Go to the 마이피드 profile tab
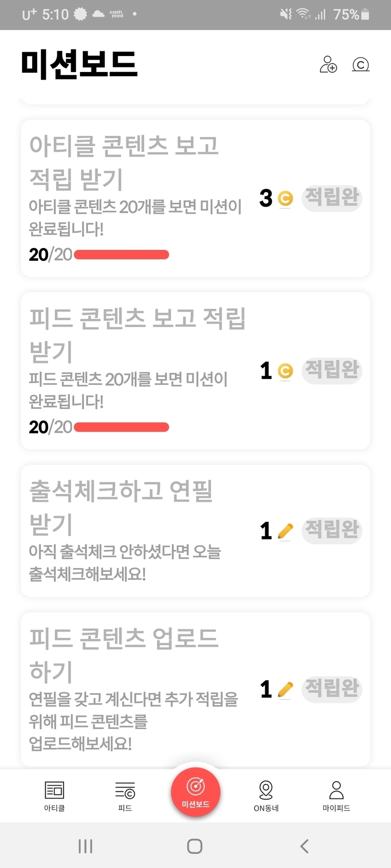The height and width of the screenshot is (868, 391). coord(336,796)
